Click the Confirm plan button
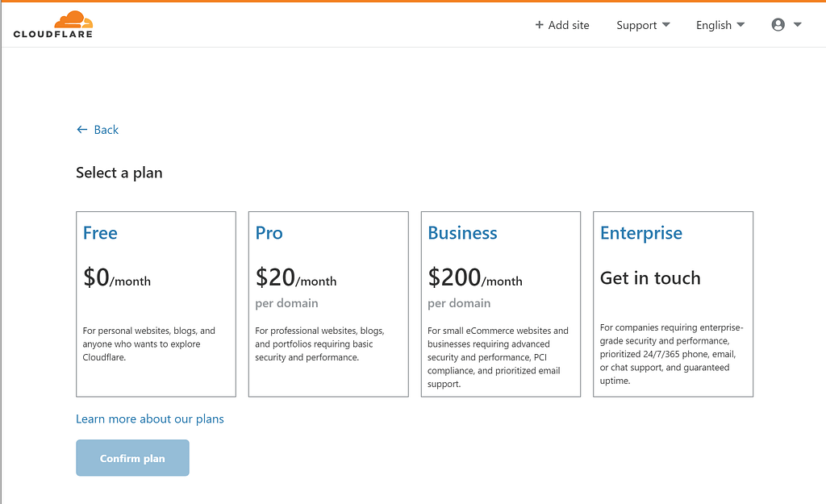 (132, 457)
